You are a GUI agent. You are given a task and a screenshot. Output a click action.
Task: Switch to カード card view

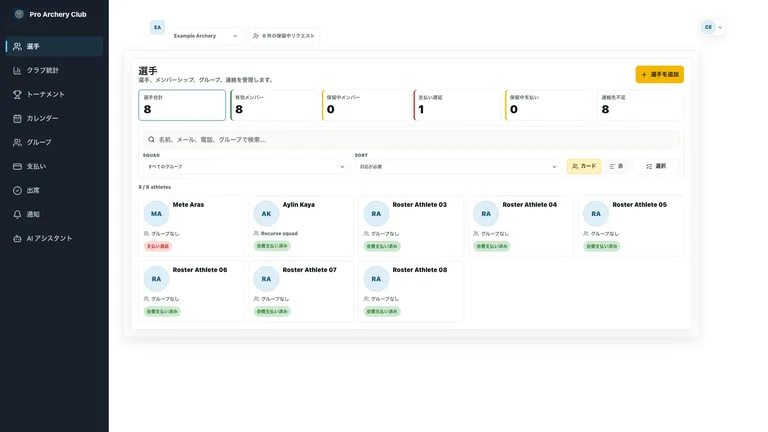tap(584, 167)
